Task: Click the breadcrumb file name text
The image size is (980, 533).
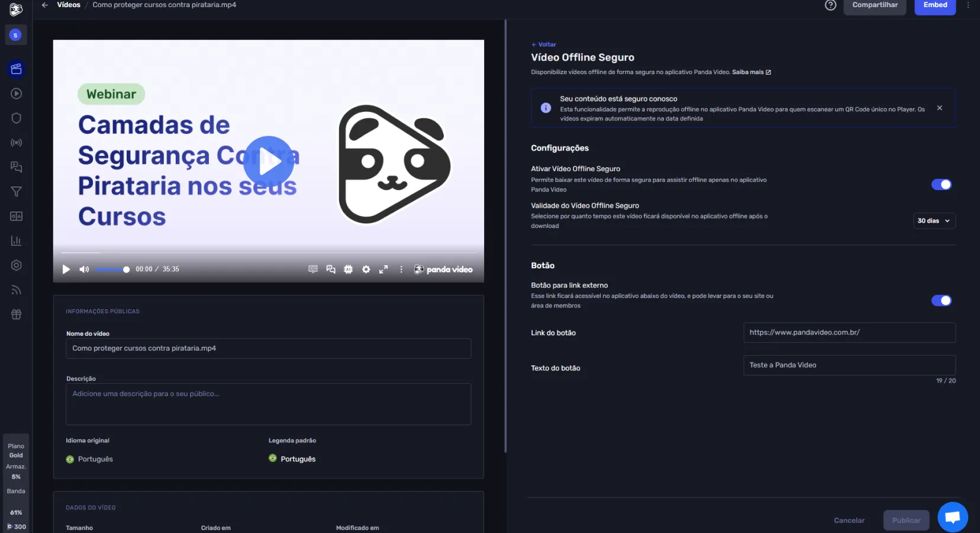Action: click(165, 5)
